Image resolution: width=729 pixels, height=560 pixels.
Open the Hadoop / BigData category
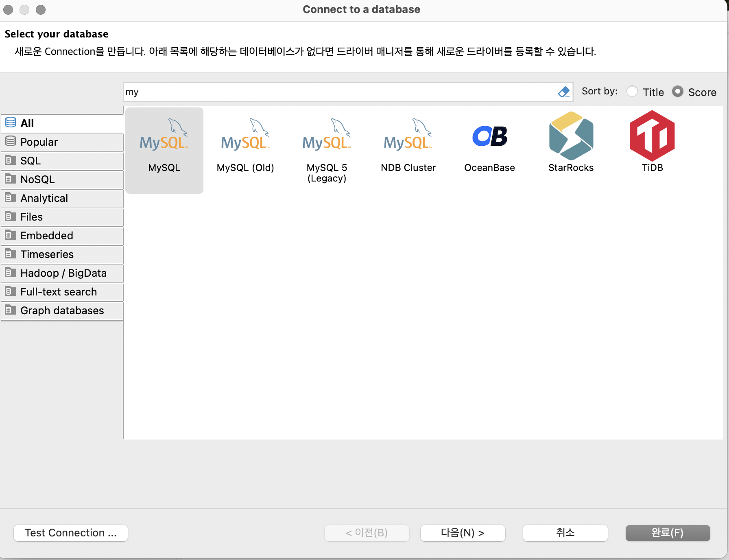coord(62,273)
